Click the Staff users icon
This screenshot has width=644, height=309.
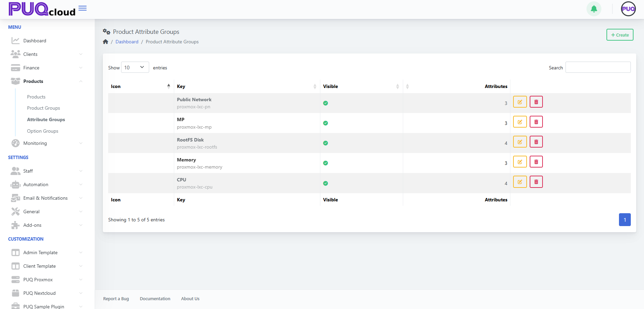click(16, 171)
